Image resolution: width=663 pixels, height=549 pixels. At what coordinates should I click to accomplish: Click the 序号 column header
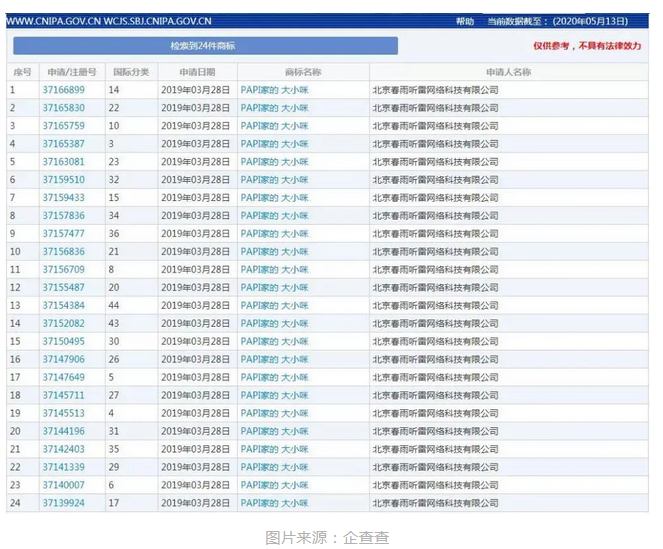(22, 72)
